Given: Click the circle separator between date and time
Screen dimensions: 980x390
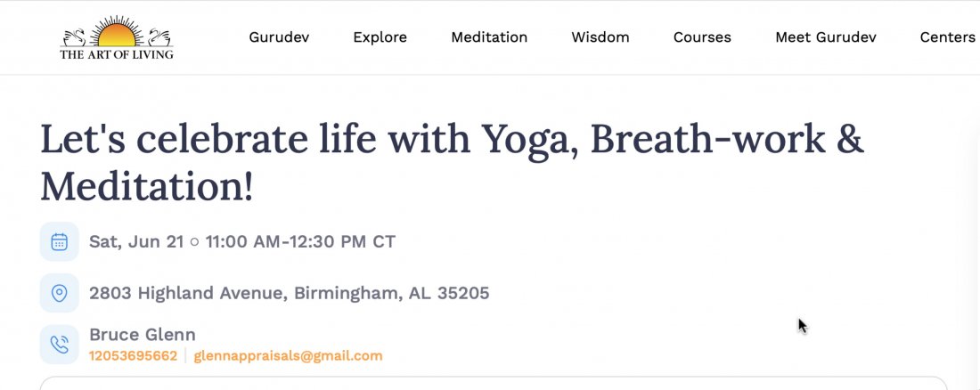Looking at the screenshot, I should pyautogui.click(x=194, y=242).
